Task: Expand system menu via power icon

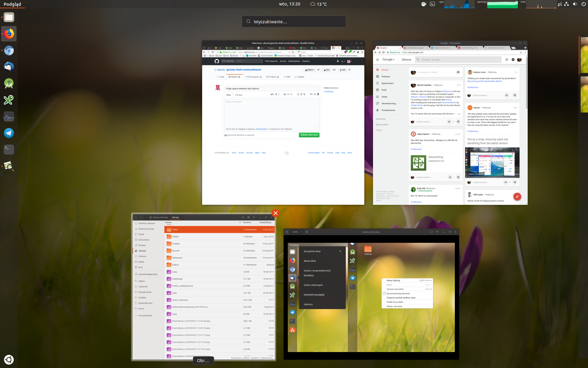Action: coord(583,4)
